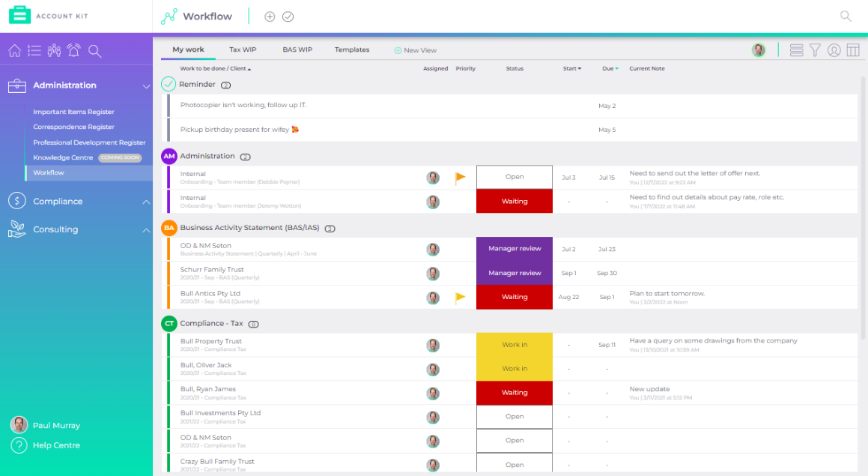Viewport: 868px width, 476px height.
Task: Open the list icon in sidebar
Action: point(34,51)
